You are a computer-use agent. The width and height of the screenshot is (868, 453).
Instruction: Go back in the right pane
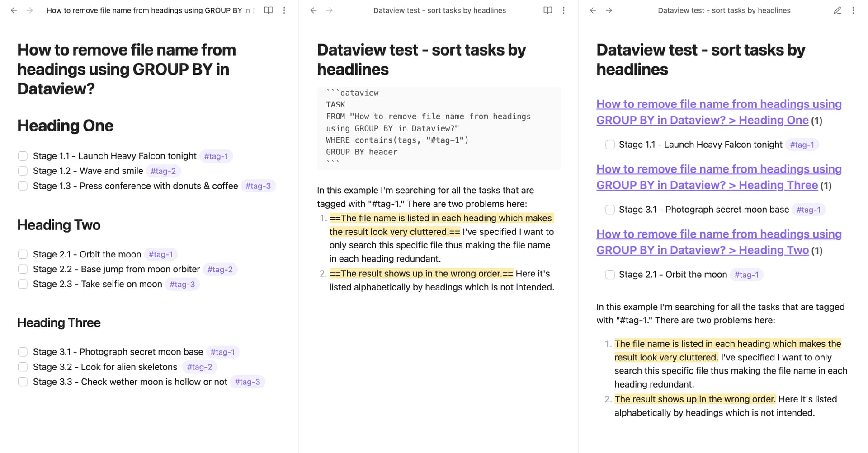tap(593, 10)
